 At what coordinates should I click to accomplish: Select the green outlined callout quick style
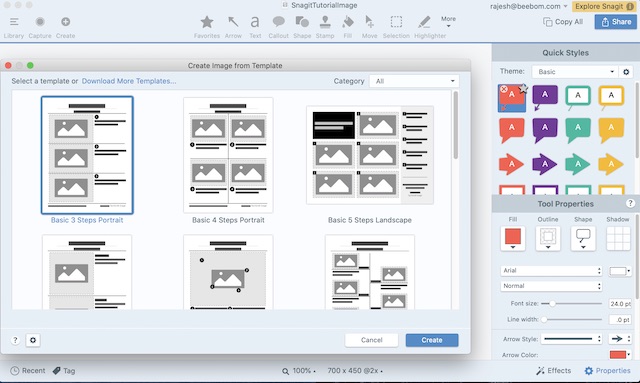coord(578,98)
